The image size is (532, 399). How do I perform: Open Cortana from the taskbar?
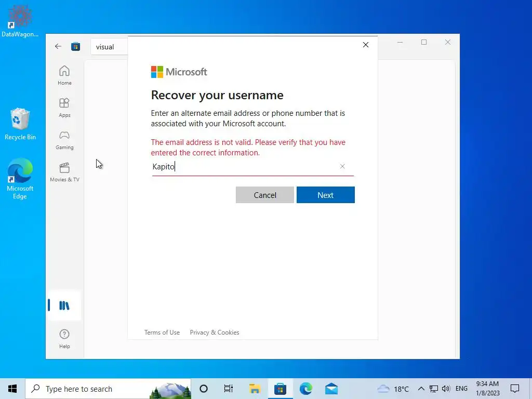point(204,389)
